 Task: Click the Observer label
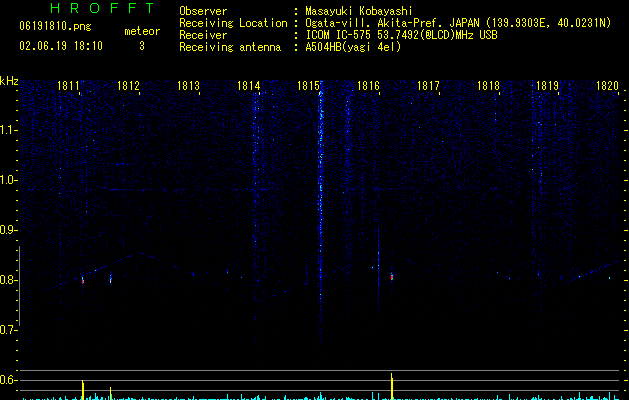pyautogui.click(x=203, y=11)
